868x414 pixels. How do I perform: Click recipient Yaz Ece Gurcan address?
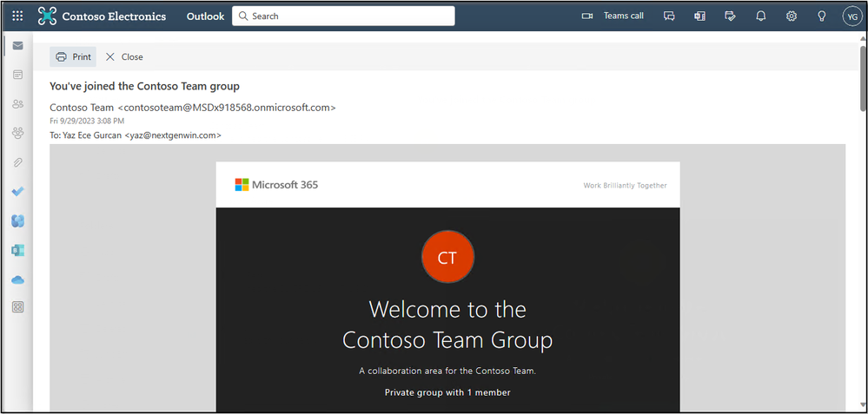click(x=136, y=135)
